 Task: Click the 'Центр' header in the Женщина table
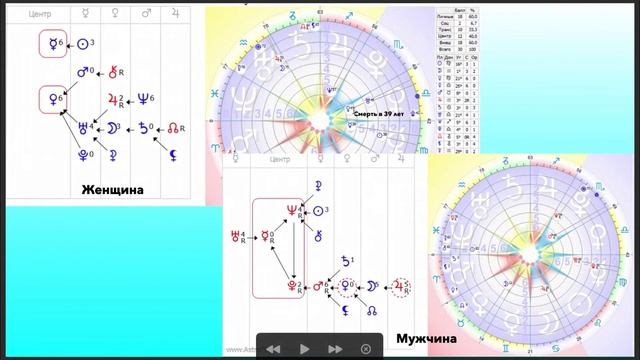click(40, 14)
